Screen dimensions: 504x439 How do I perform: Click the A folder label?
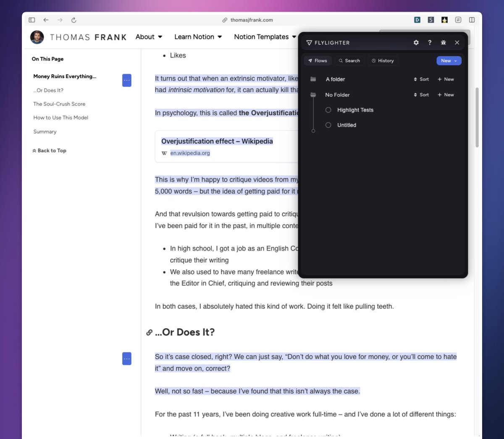point(335,79)
